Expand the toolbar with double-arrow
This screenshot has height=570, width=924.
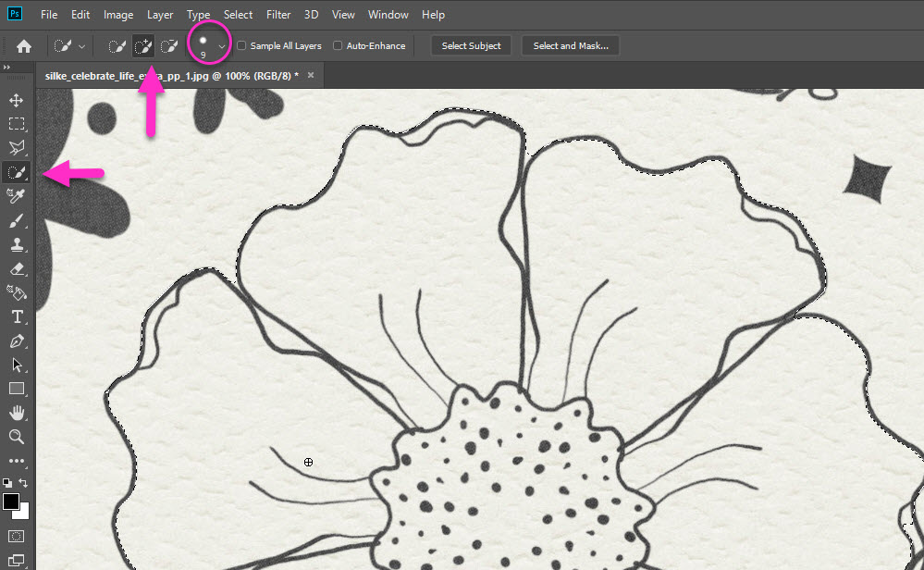[7, 67]
